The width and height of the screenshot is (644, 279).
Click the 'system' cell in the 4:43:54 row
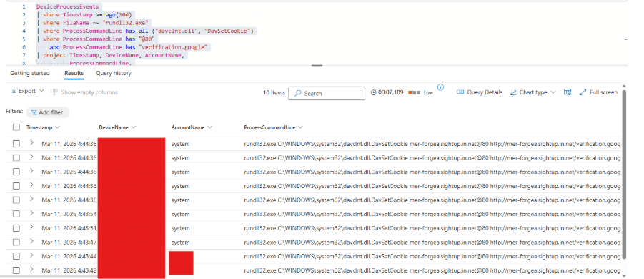point(180,214)
